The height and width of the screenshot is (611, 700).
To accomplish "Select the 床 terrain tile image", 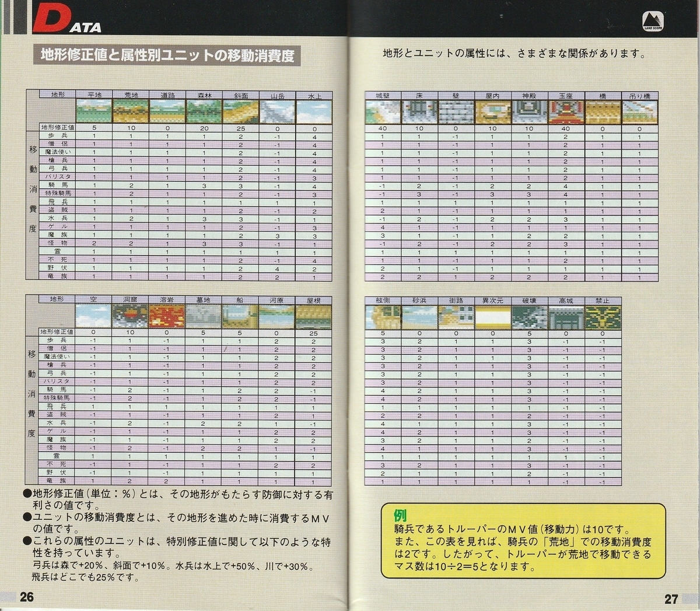I will [419, 111].
